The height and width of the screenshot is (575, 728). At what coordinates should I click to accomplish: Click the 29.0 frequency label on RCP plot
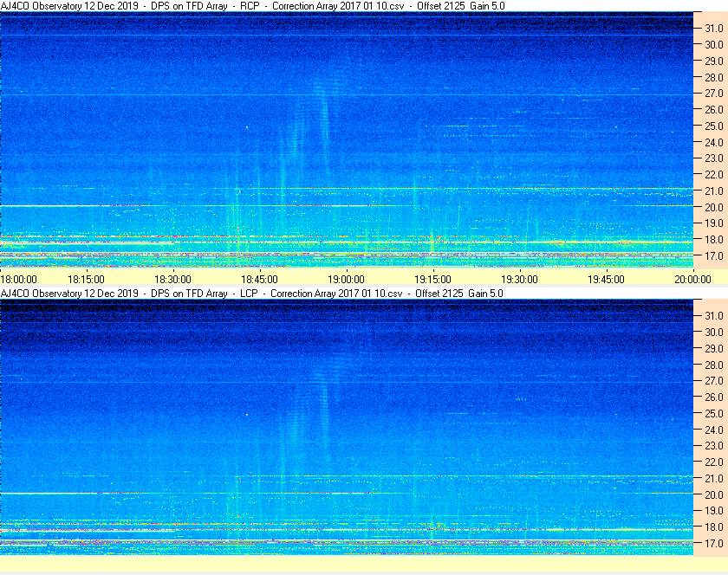pos(714,61)
